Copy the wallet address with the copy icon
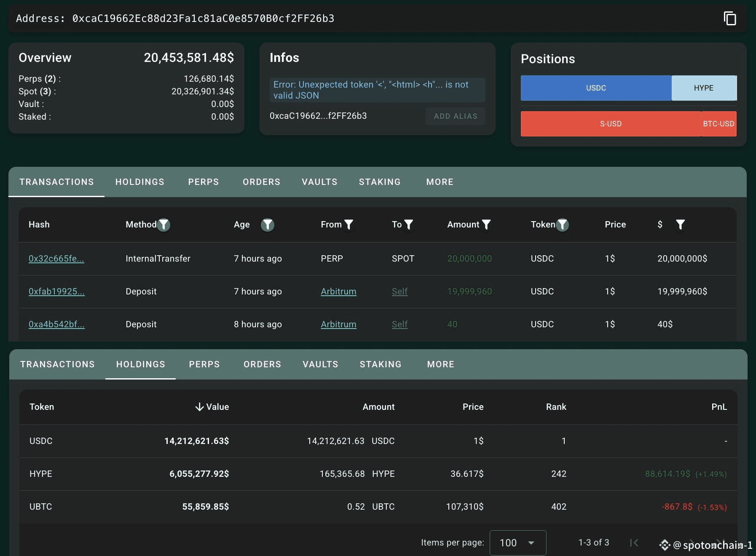Image resolution: width=756 pixels, height=556 pixels. [730, 19]
